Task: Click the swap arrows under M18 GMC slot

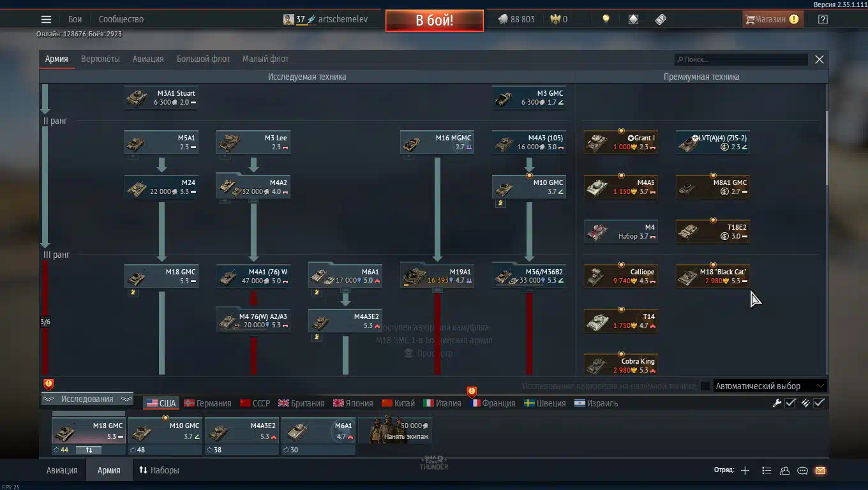Action: coord(89,450)
